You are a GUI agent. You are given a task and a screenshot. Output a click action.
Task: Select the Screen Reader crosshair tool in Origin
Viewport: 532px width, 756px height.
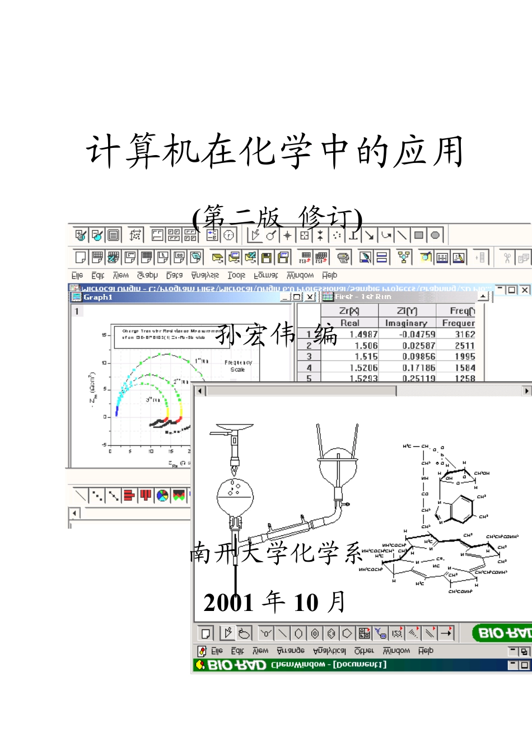pyautogui.click(x=287, y=235)
